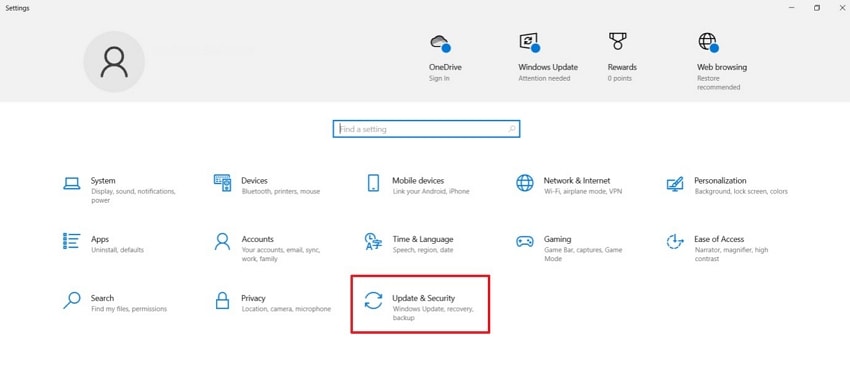Click 'Find my files, permissions' description
The height and width of the screenshot is (391, 850).
129,309
